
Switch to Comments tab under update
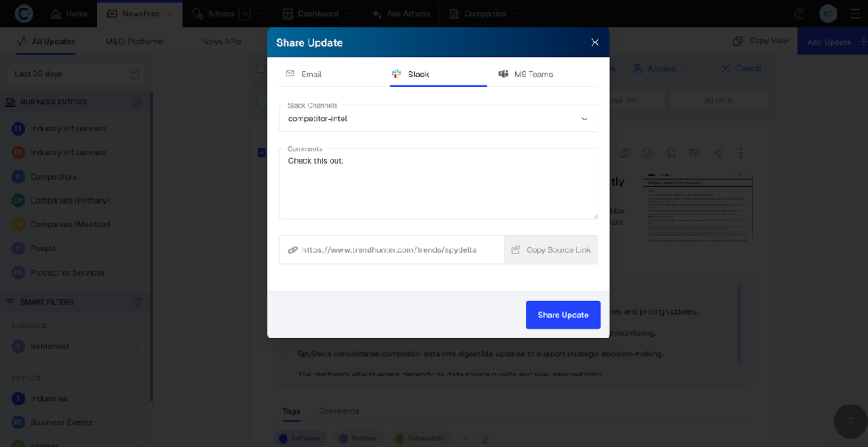point(339,411)
